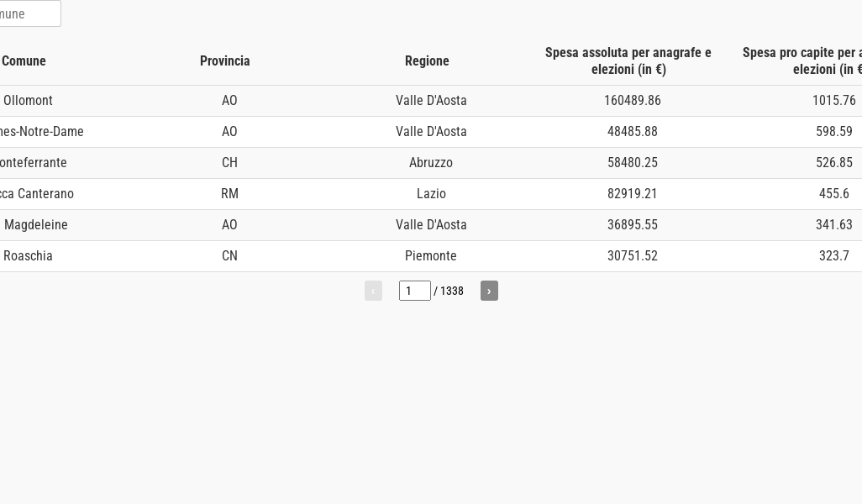Image resolution: width=862 pixels, height=504 pixels.
Task: Click the Roaschia comune cell
Action: click(28, 256)
